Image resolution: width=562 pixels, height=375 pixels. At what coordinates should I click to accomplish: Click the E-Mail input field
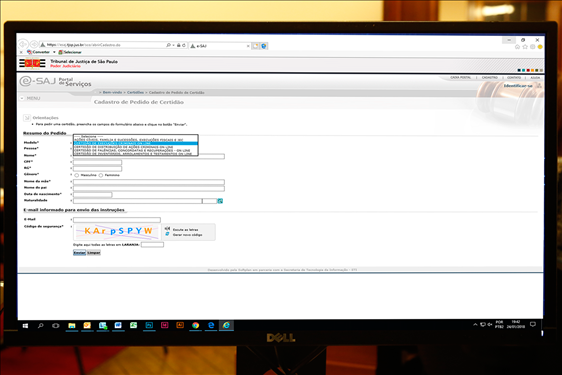[x=117, y=220]
